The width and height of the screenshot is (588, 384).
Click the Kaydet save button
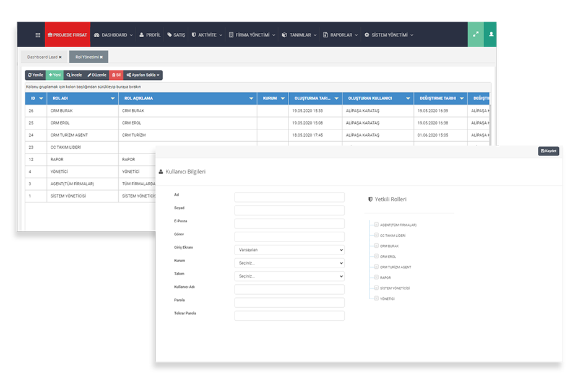(x=548, y=151)
